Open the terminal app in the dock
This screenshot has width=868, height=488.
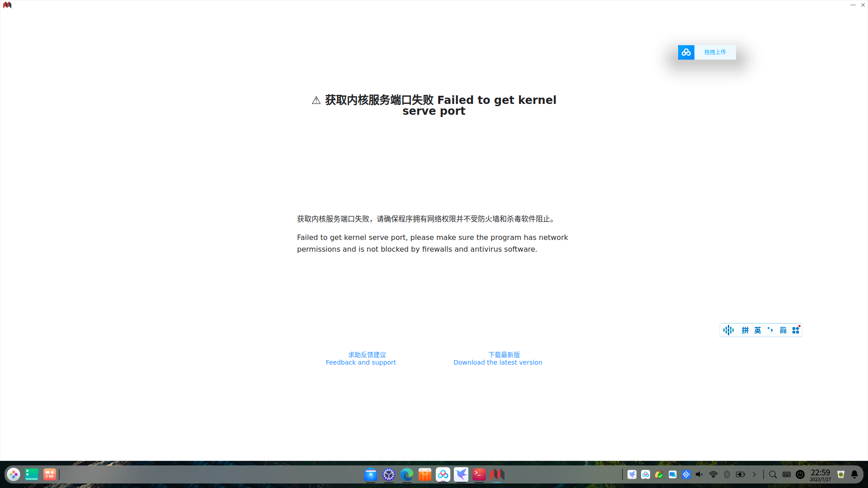click(479, 474)
